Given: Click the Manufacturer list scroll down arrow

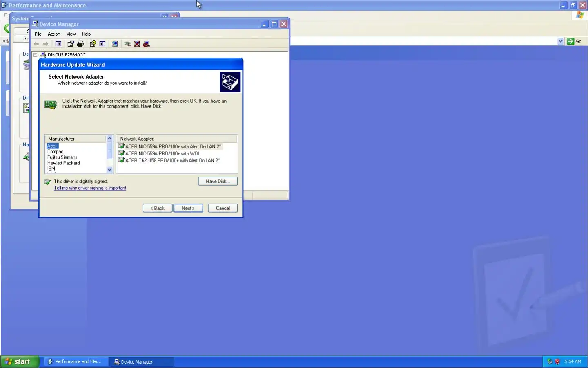Looking at the screenshot, I should [109, 170].
